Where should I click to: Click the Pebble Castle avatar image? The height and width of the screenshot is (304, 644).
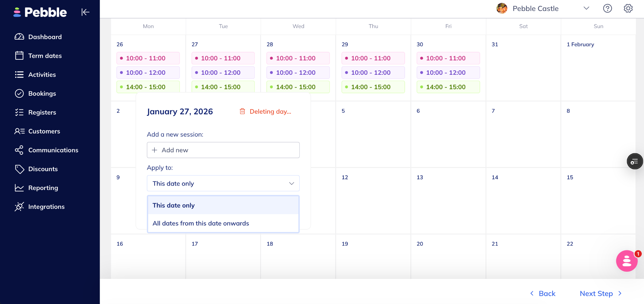click(x=502, y=8)
